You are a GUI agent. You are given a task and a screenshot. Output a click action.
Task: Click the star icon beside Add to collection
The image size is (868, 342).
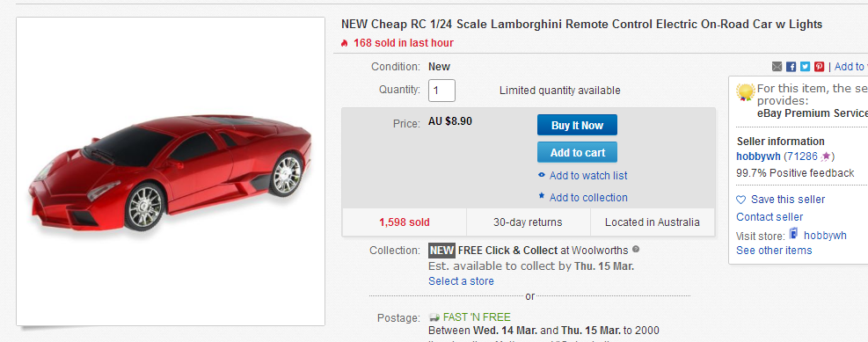(542, 196)
